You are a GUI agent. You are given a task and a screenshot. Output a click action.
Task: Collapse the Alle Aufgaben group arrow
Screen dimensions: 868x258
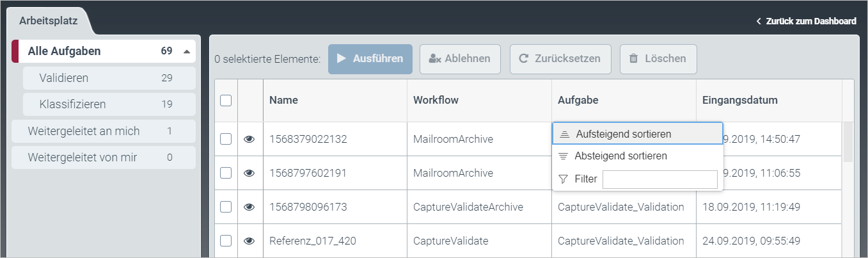pos(186,51)
